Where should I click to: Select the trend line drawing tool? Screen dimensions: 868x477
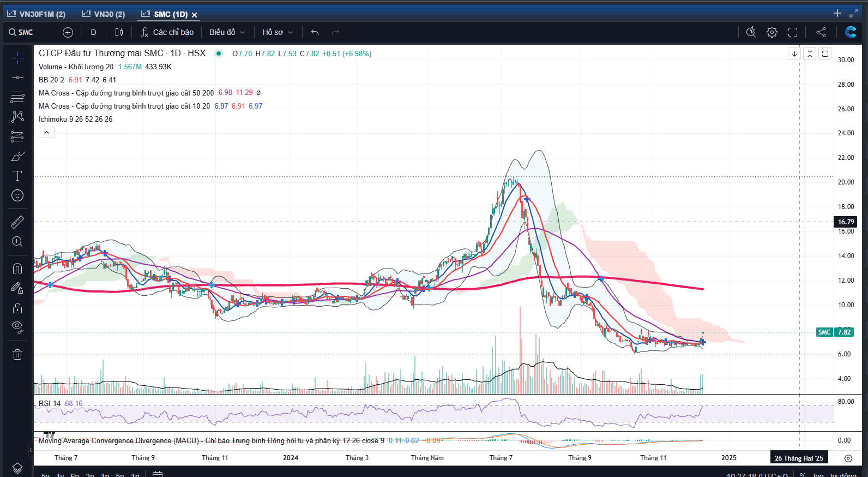pyautogui.click(x=17, y=78)
